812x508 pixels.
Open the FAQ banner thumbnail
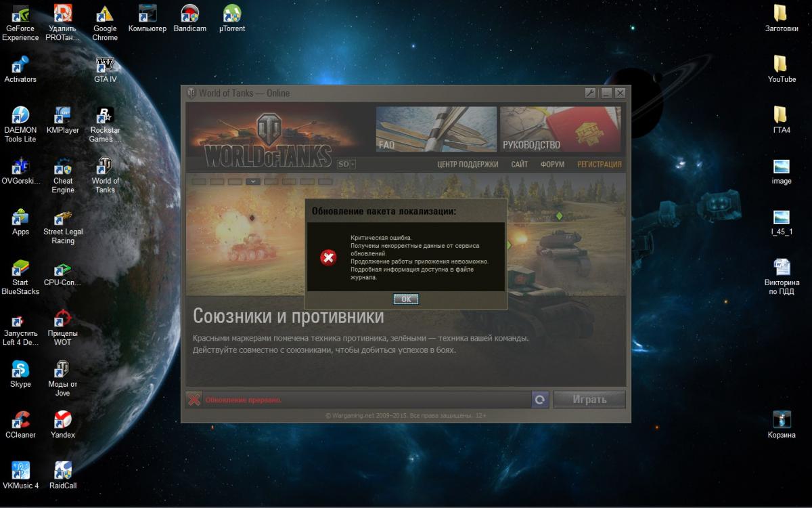coord(436,129)
